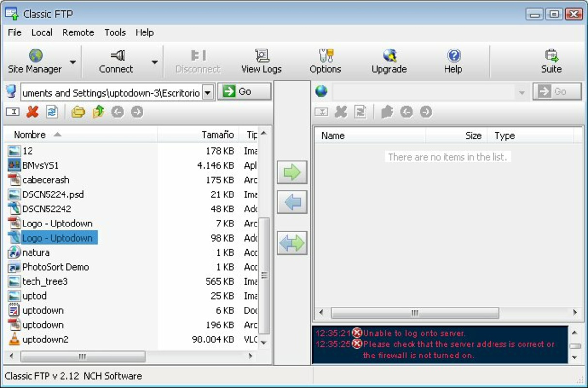This screenshot has width=588, height=388.
Task: Click the local back arrow icon
Action: click(x=117, y=112)
